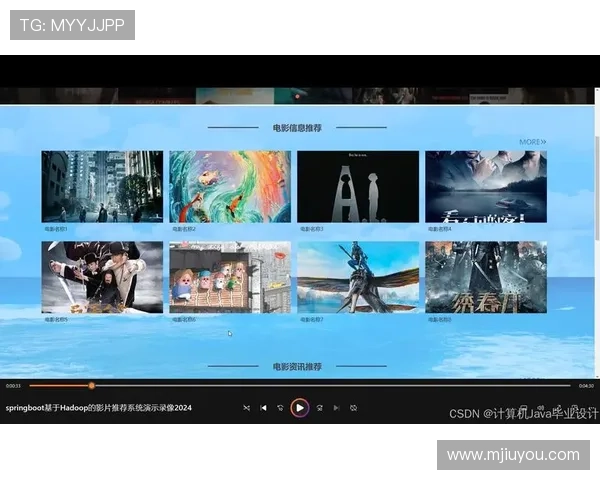Click the label 电影名称7
Screen dimensions: 600x480
(x=311, y=319)
